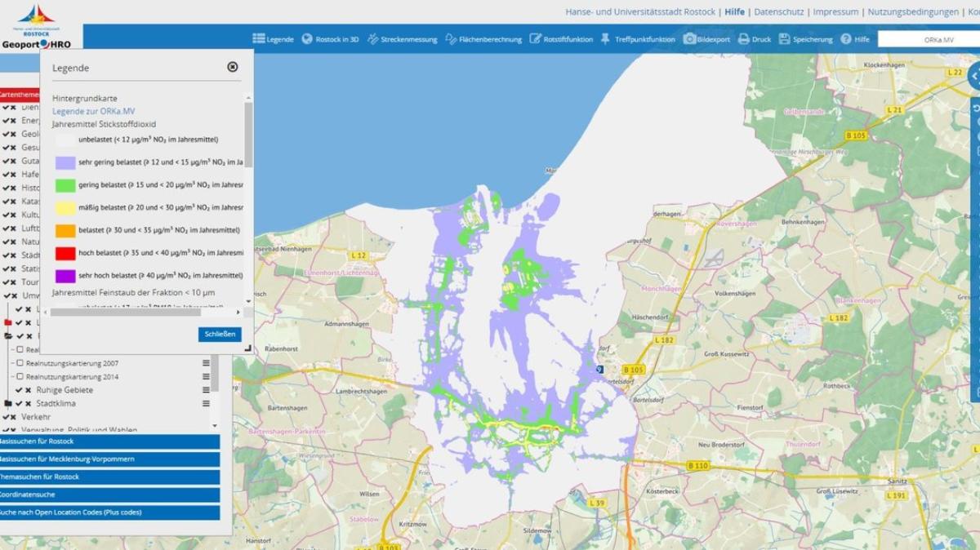Select the Rotstiftfunktion drawing tool

562,38
